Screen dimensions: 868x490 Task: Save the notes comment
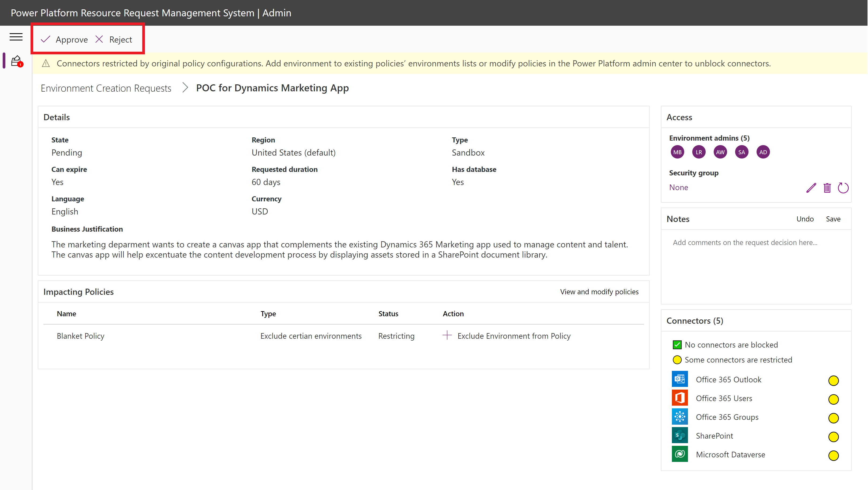[833, 219]
